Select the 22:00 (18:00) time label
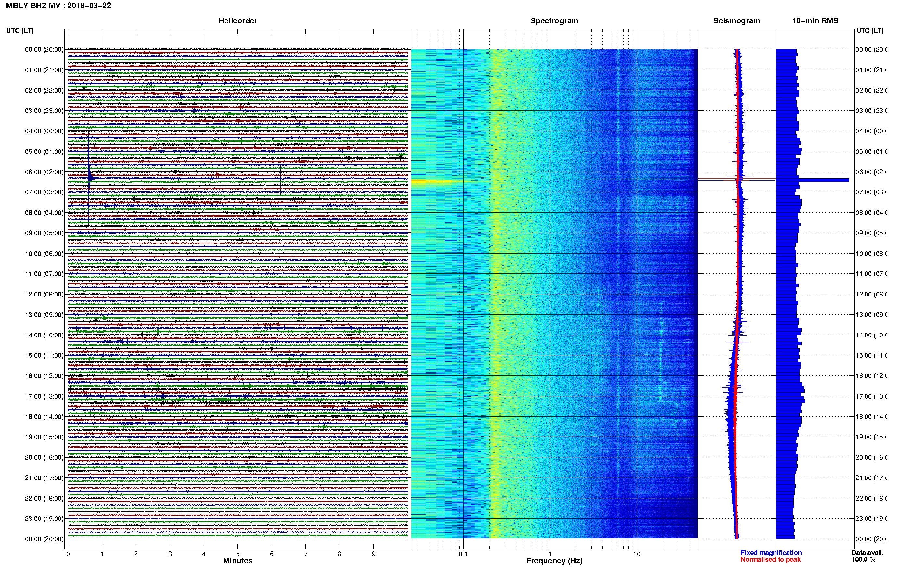The width and height of the screenshot is (924, 578). [44, 498]
